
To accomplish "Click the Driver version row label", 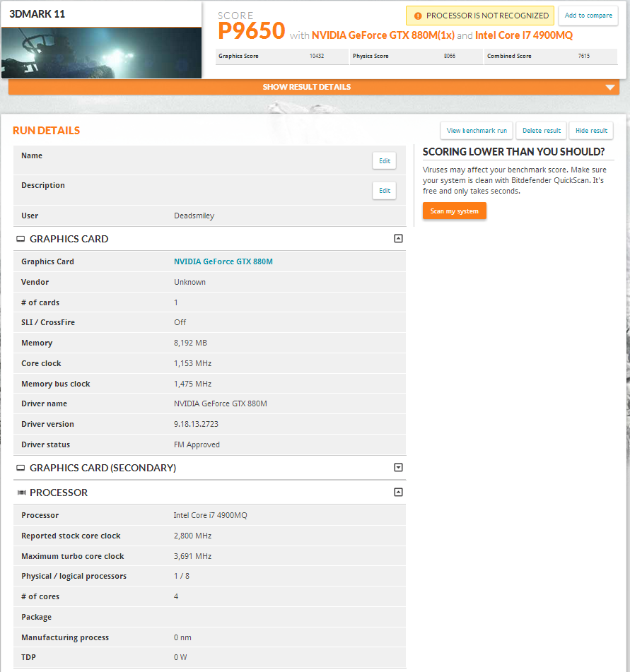I will (47, 424).
